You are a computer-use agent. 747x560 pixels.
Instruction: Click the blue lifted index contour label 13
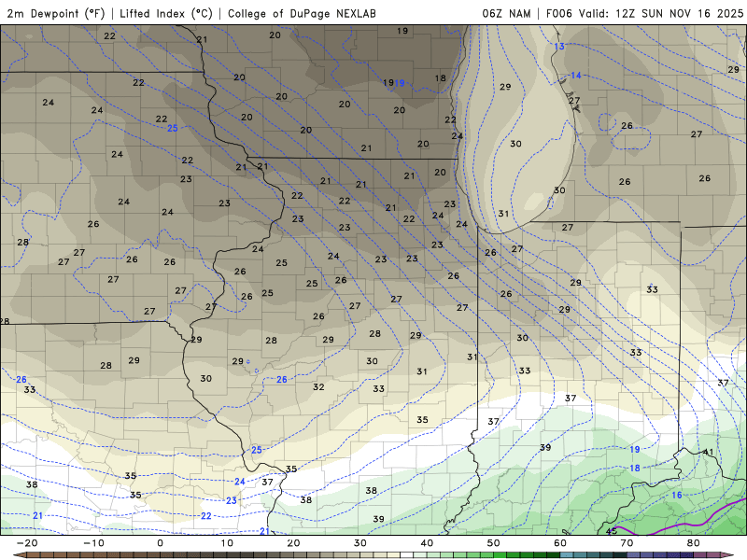click(x=559, y=46)
